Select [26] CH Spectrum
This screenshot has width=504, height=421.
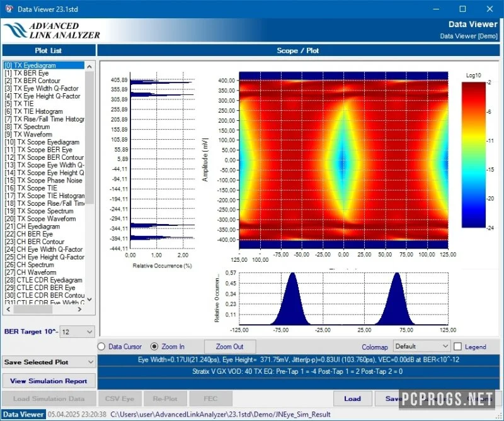[44, 265]
